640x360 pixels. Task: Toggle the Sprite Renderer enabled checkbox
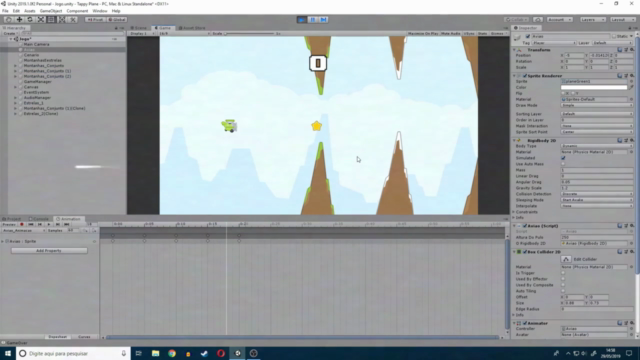[x=525, y=76]
